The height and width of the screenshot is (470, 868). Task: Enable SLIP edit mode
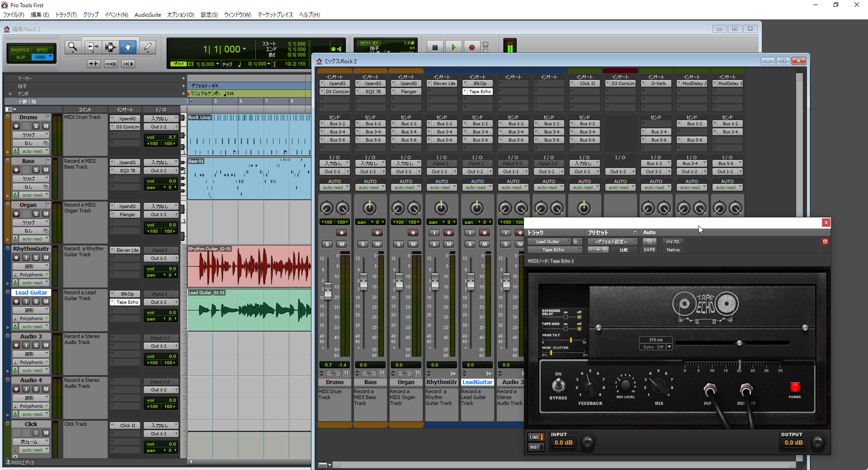[20, 57]
